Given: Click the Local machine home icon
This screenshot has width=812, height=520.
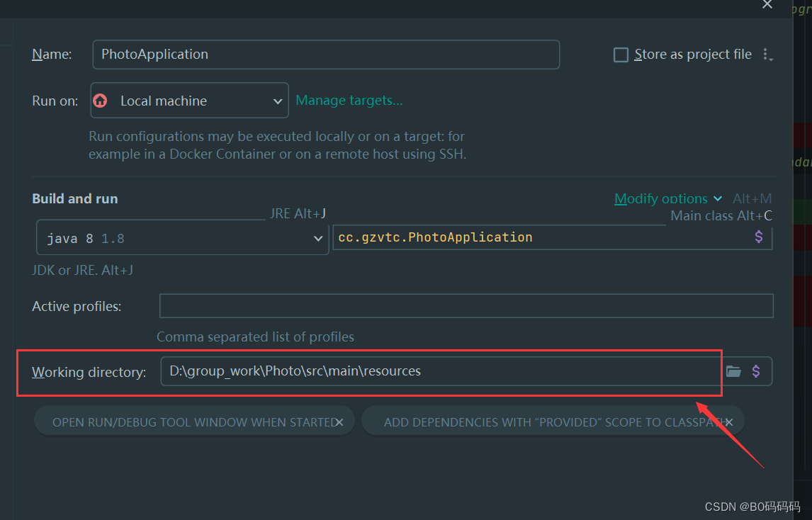Looking at the screenshot, I should pos(101,101).
